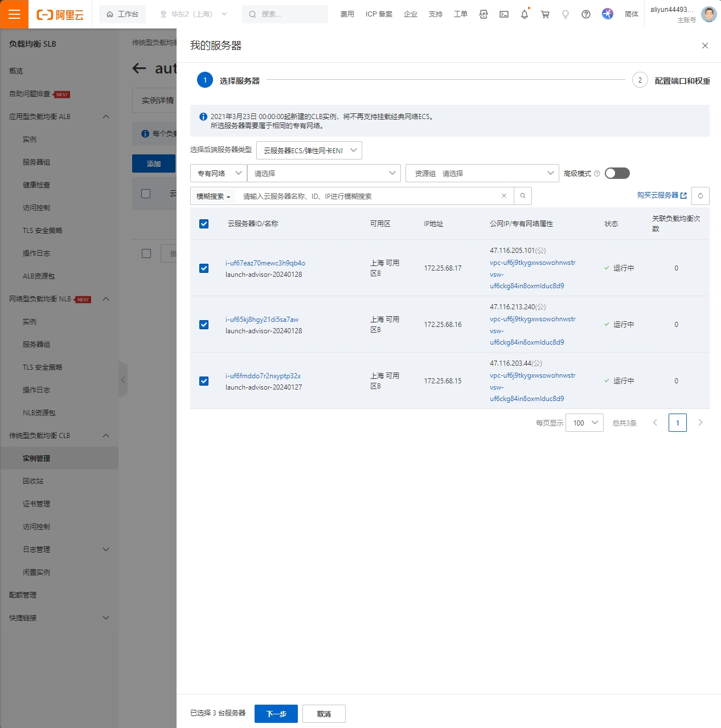Image resolution: width=721 pixels, height=728 pixels.
Task: Open the resource group dropdown
Action: [481, 173]
